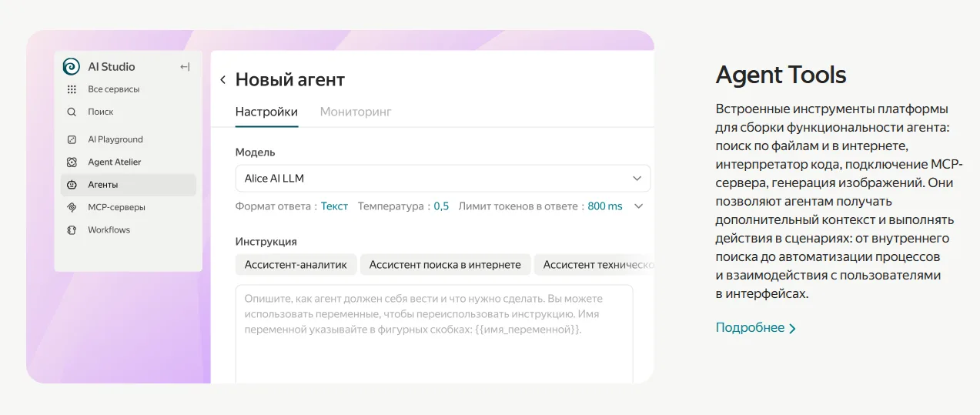Click into the instruction text area
980x415 pixels.
(x=434, y=333)
